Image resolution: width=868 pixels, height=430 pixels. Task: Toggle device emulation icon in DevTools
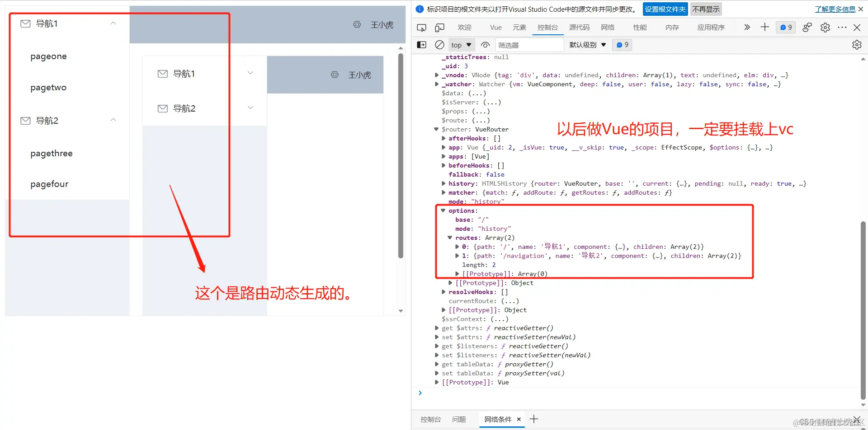point(439,28)
